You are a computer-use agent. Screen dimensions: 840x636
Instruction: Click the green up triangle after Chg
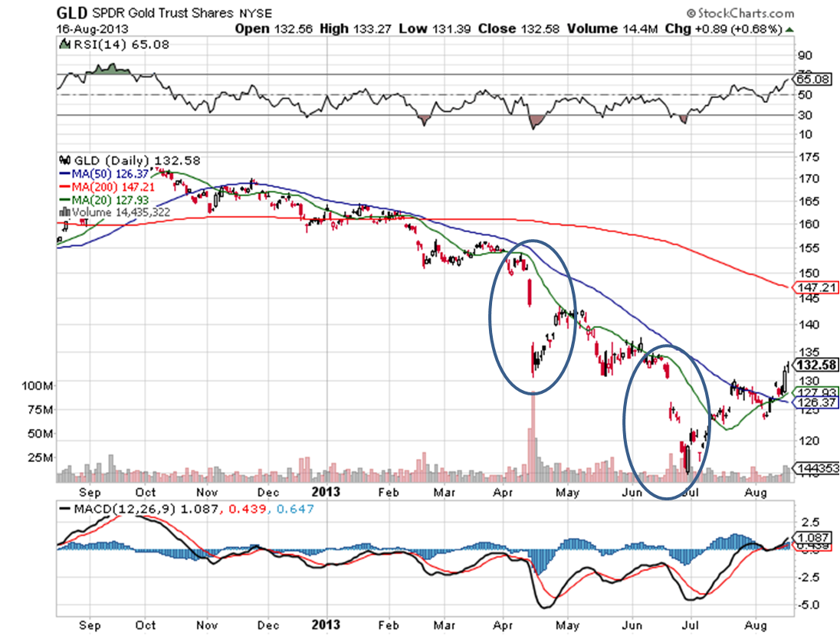pyautogui.click(x=789, y=29)
